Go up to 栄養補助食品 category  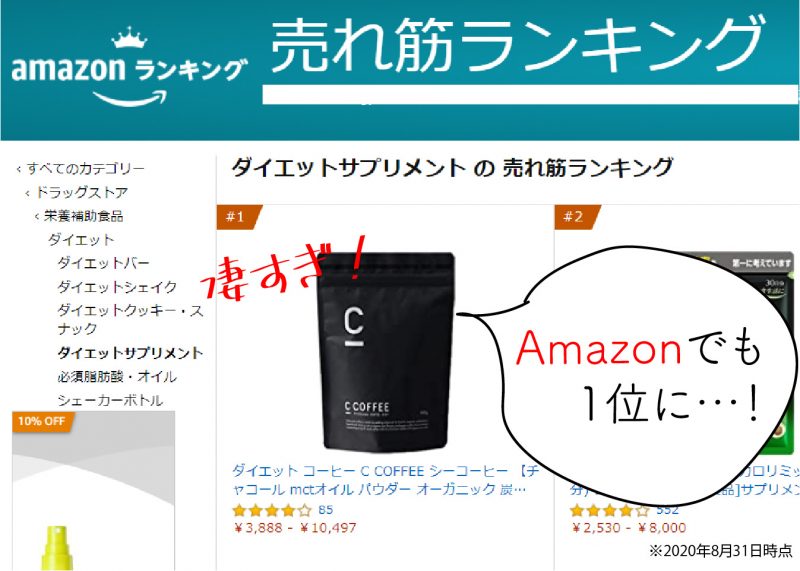coord(83,216)
